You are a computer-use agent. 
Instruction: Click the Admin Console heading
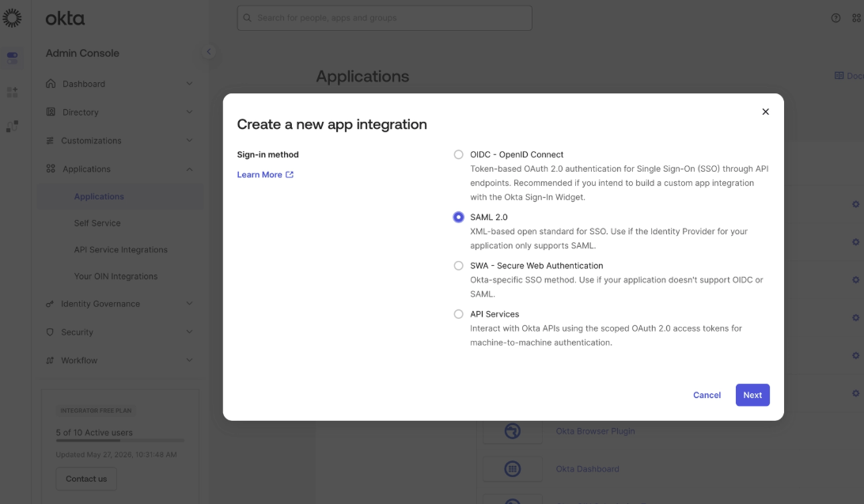[82, 54]
